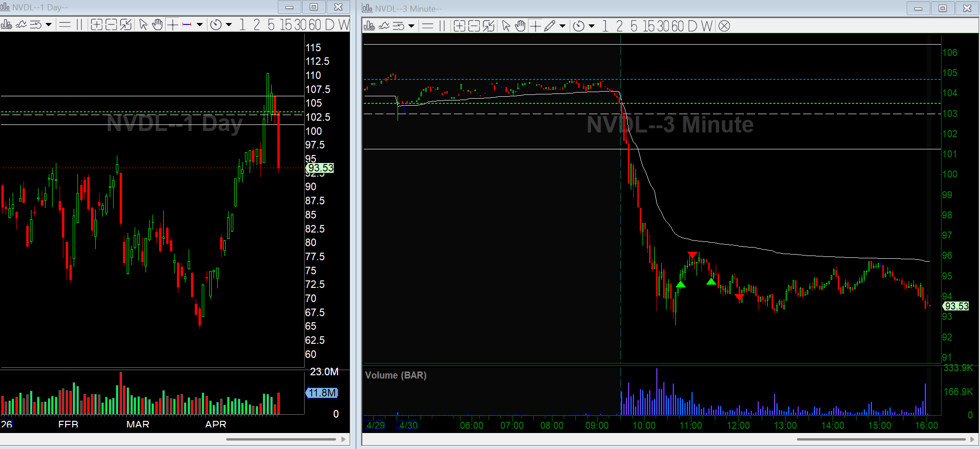Viewport: 980px width, 449px height.
Task: Zoom out on the 3 Minute chart
Action: 474,26
